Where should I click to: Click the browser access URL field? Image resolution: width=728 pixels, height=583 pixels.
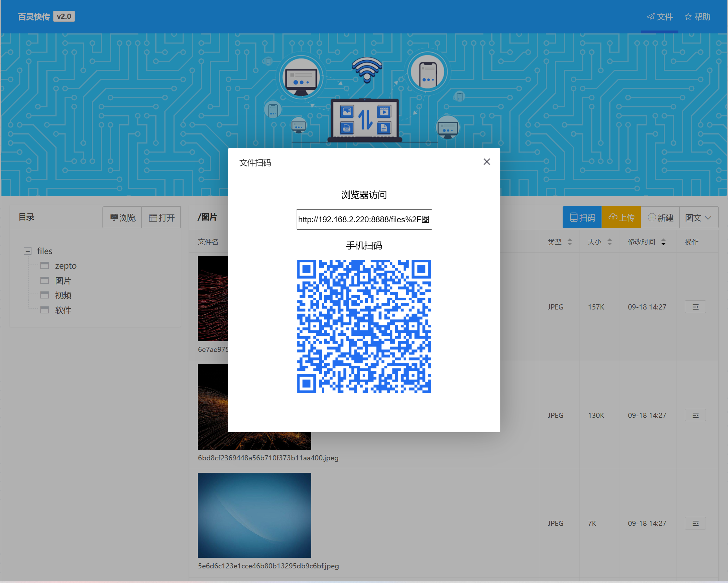(x=364, y=220)
